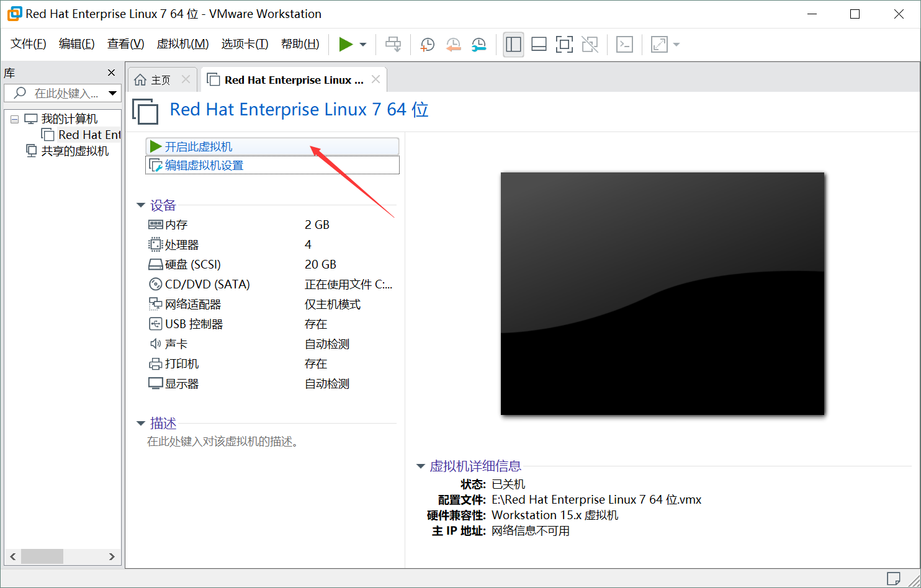Open the snapshot manager wrench-clock icon

click(x=478, y=44)
